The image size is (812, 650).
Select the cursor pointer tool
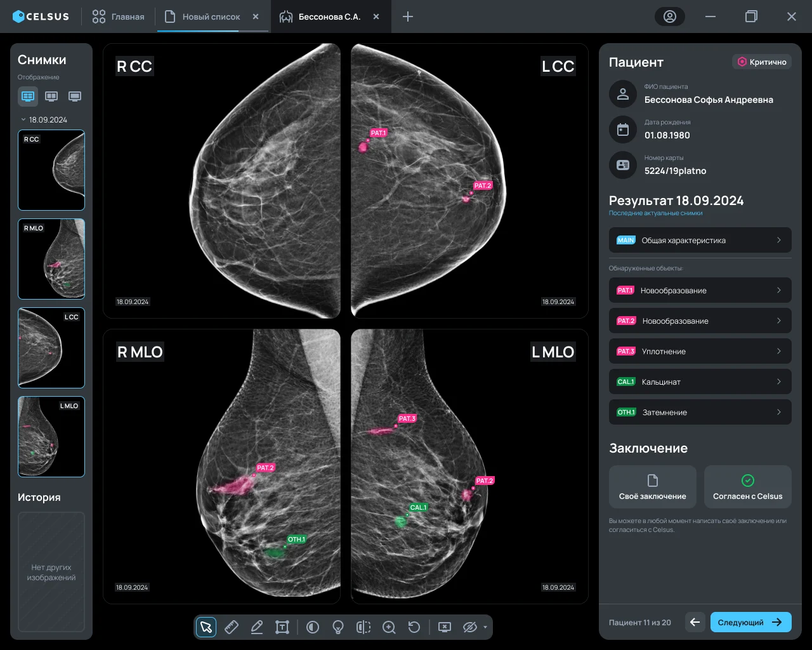click(206, 627)
